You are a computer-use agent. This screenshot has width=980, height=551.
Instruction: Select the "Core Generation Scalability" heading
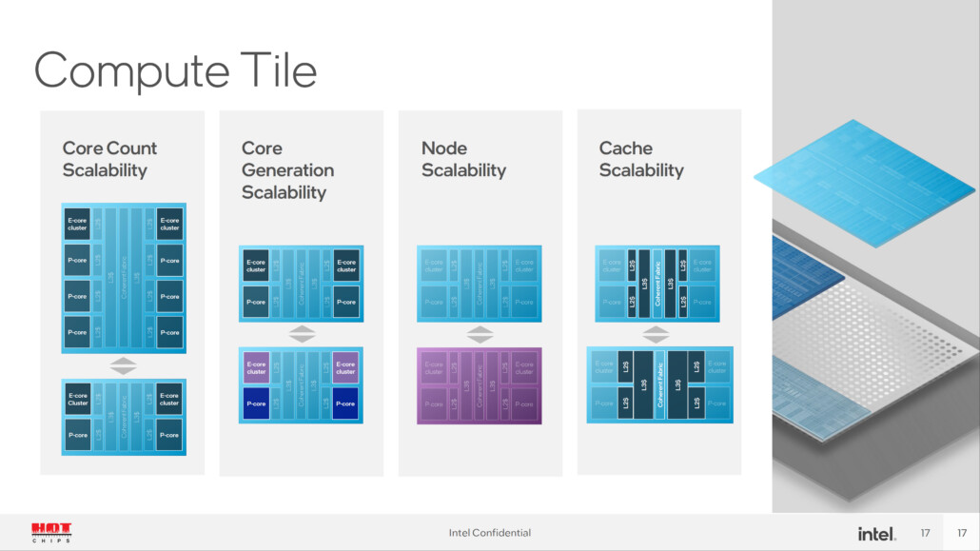287,170
